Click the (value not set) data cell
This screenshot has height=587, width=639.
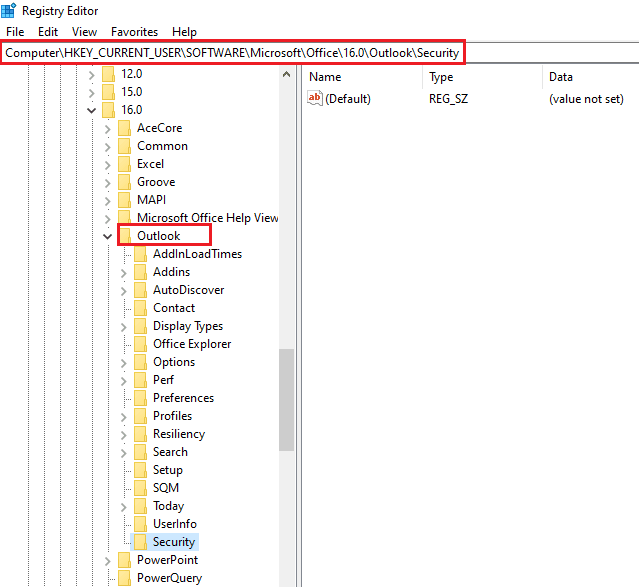(x=586, y=99)
